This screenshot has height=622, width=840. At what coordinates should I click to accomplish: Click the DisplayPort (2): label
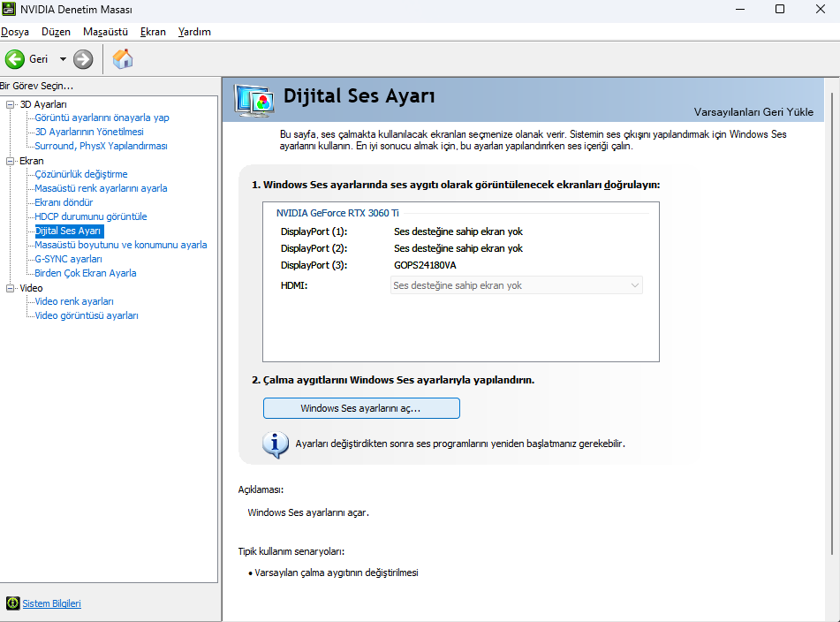click(314, 248)
